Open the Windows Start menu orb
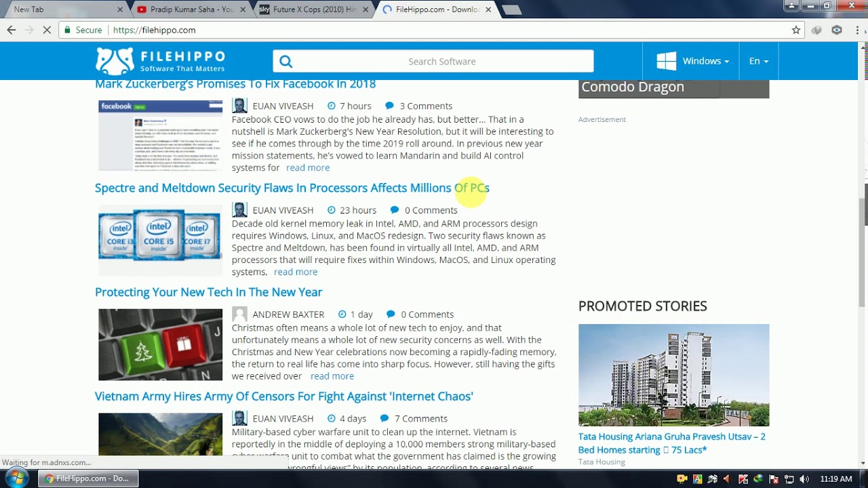Image resolution: width=868 pixels, height=488 pixels. pyautogui.click(x=16, y=479)
